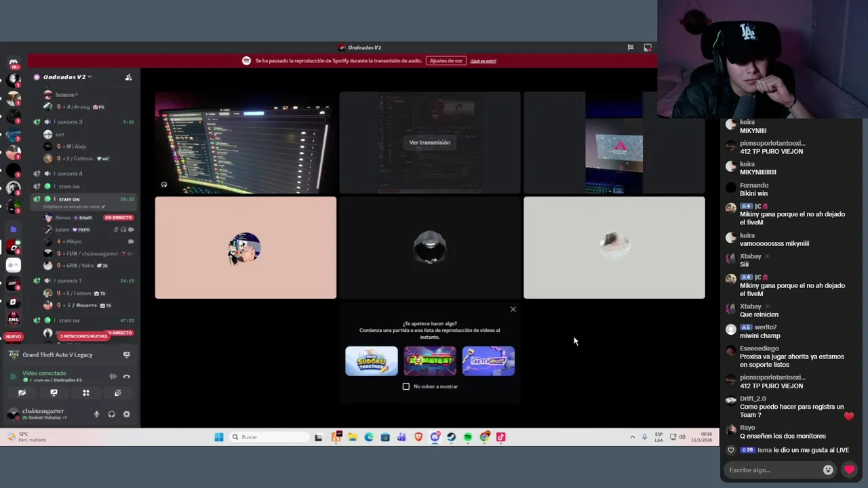Screen dimensions: 868x488
Task: Toggle the camera button in voice panel
Action: (22, 392)
